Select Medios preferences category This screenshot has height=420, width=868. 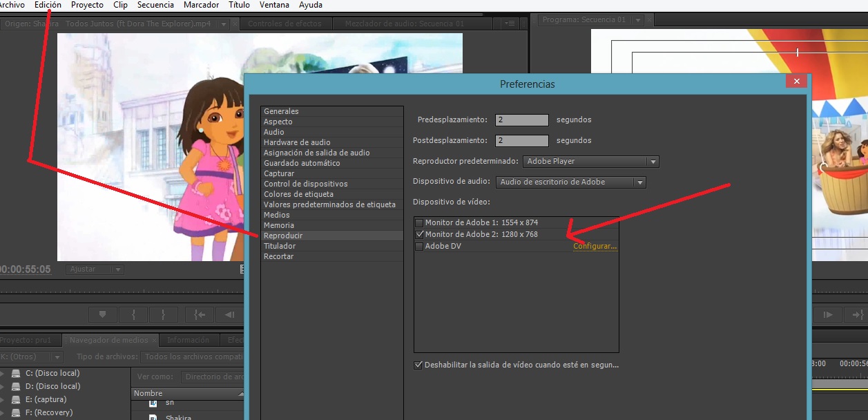click(x=331, y=215)
